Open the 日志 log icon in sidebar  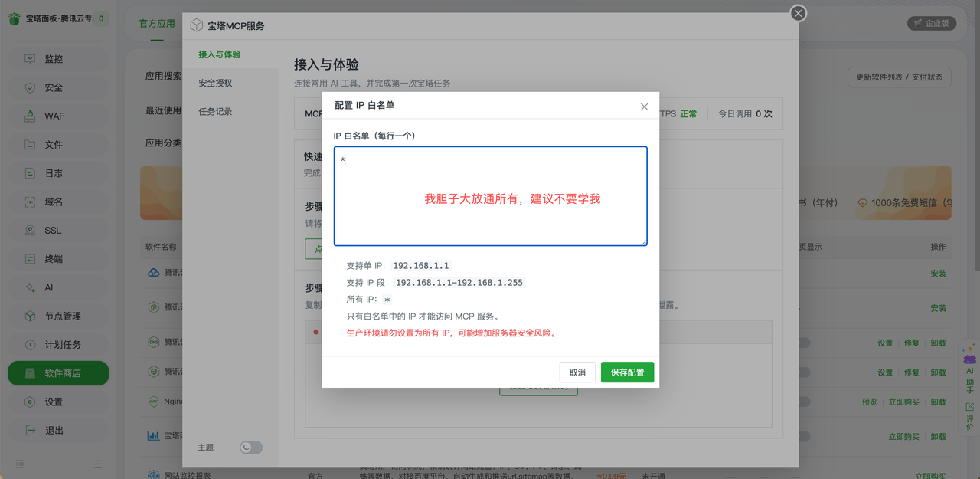30,173
